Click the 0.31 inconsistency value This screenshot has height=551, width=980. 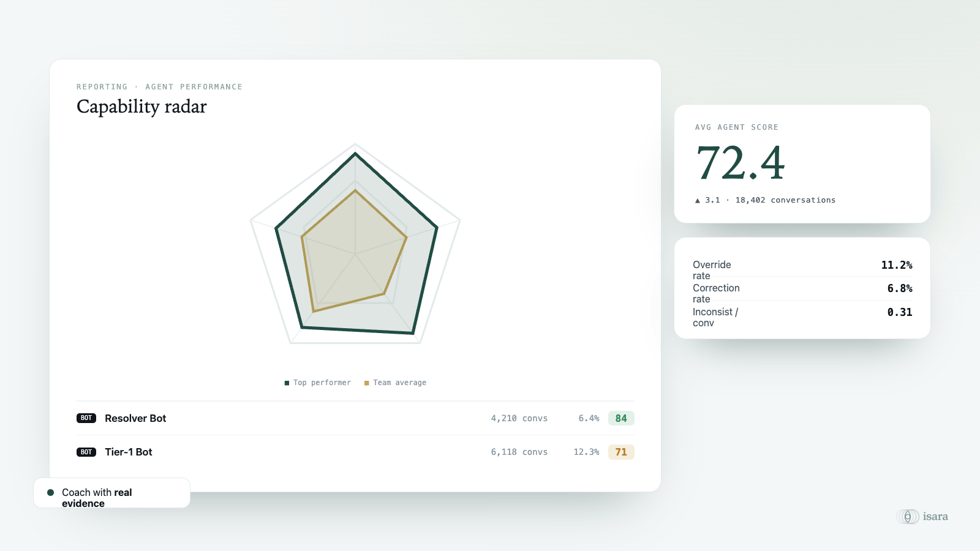coord(900,312)
